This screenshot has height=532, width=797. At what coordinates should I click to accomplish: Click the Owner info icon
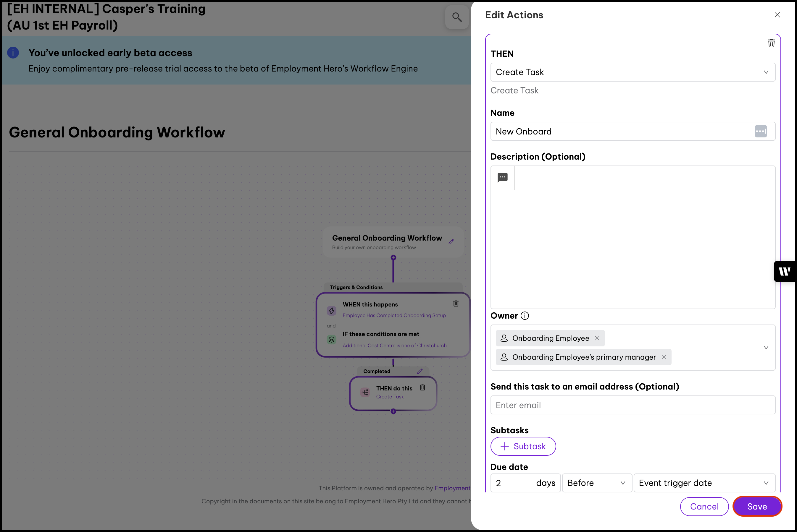(x=525, y=316)
